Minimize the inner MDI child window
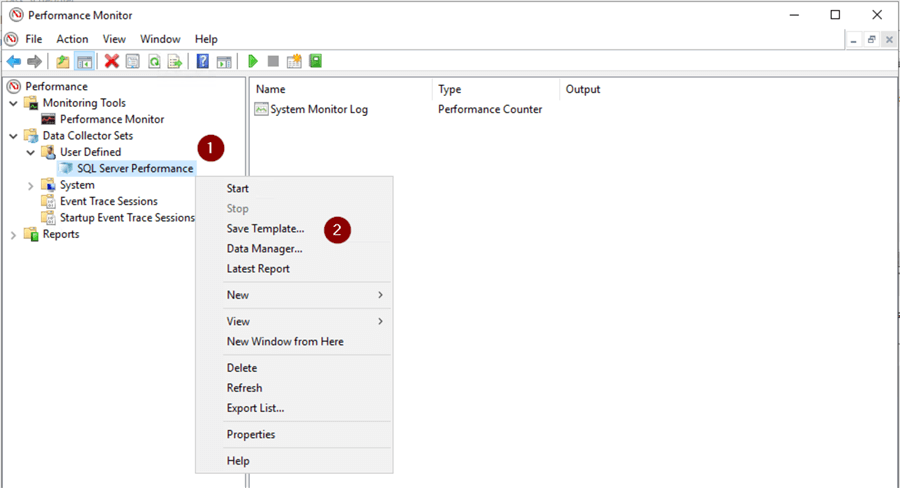The image size is (900, 488). click(854, 40)
